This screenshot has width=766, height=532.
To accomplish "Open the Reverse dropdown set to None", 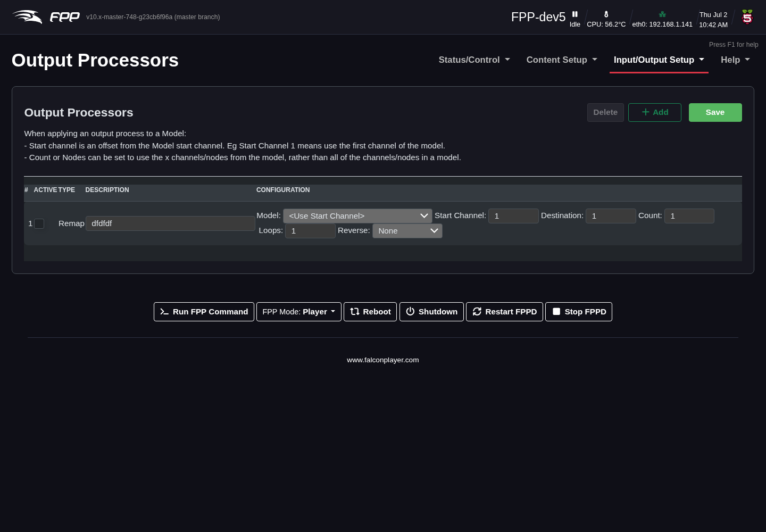I will pos(407,231).
